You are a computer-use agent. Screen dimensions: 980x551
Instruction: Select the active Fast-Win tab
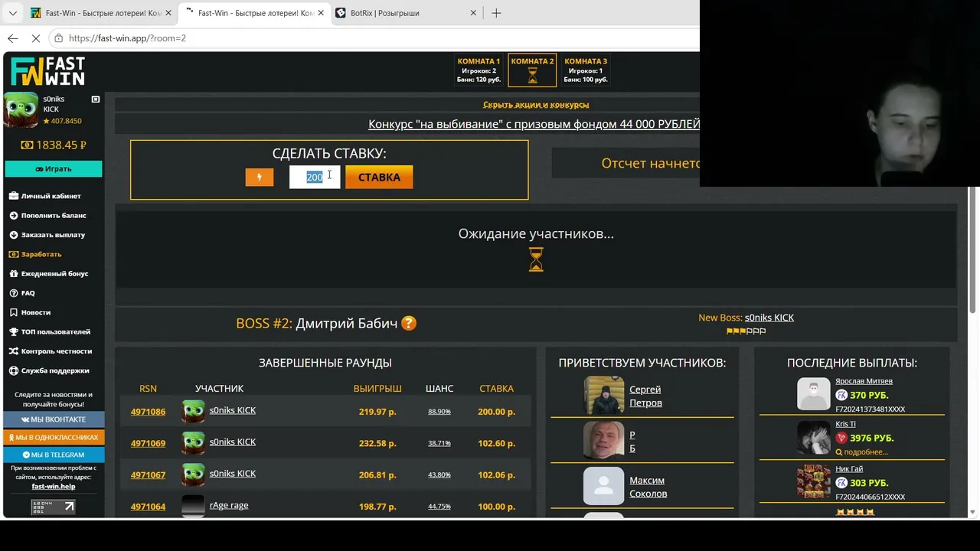253,13
